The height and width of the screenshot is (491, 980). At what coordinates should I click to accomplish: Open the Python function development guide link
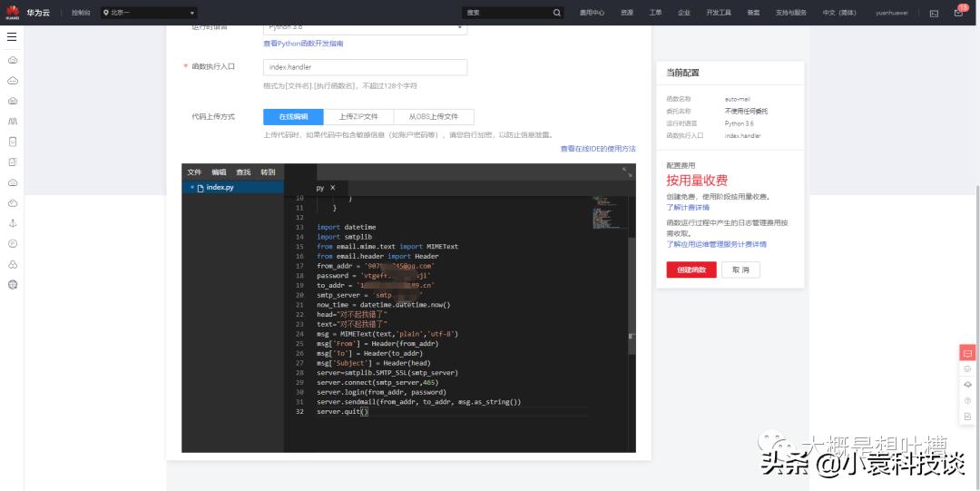(x=303, y=44)
